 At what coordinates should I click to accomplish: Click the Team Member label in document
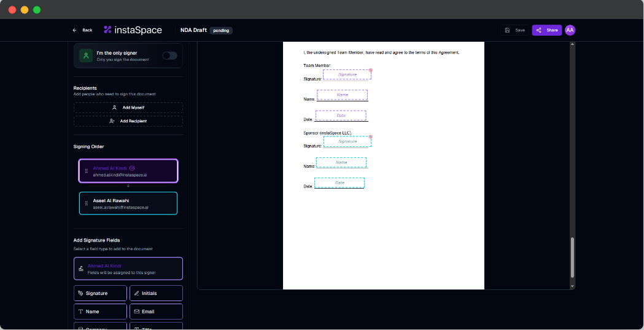[x=317, y=66]
